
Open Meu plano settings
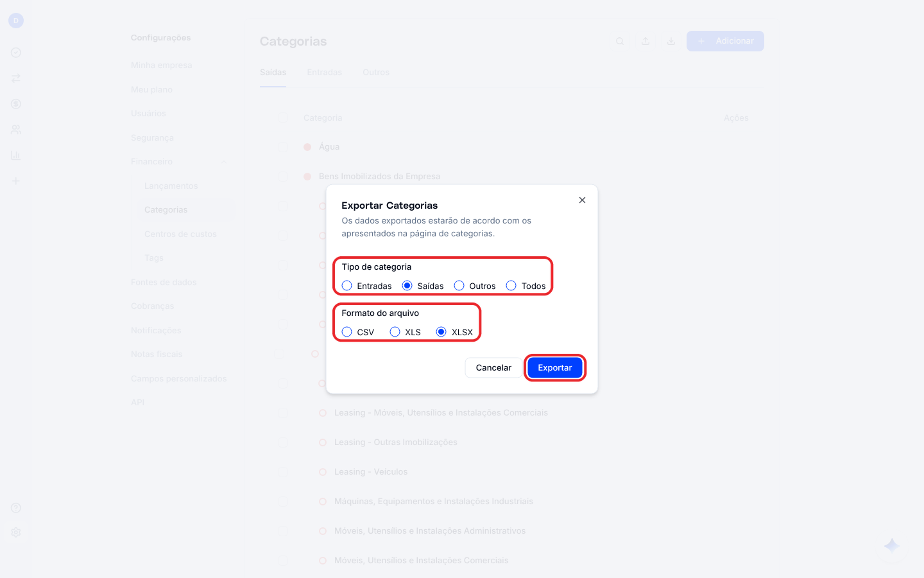pos(152,90)
